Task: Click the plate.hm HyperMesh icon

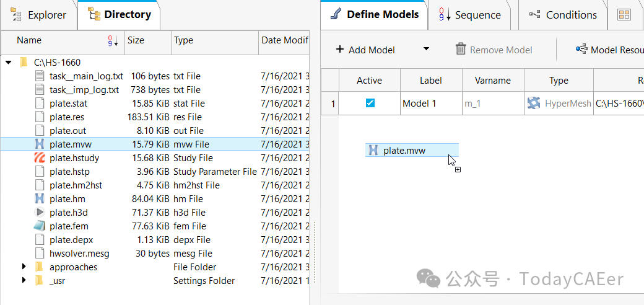Action: (x=40, y=198)
